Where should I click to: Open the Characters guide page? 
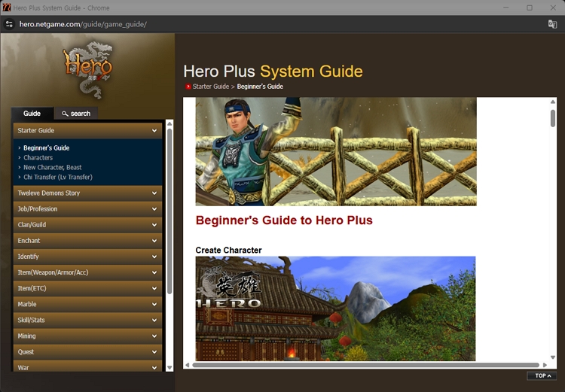point(38,158)
